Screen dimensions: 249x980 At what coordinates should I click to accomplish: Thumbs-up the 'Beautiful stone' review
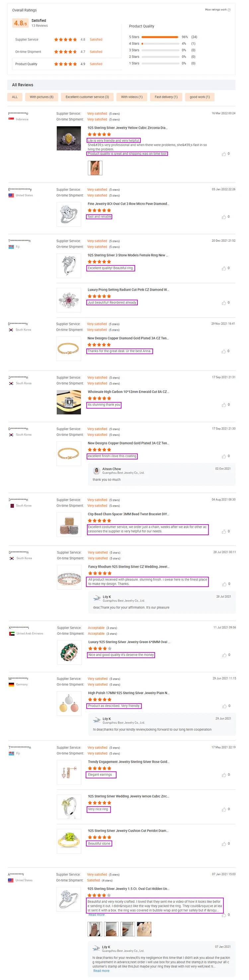224,844
